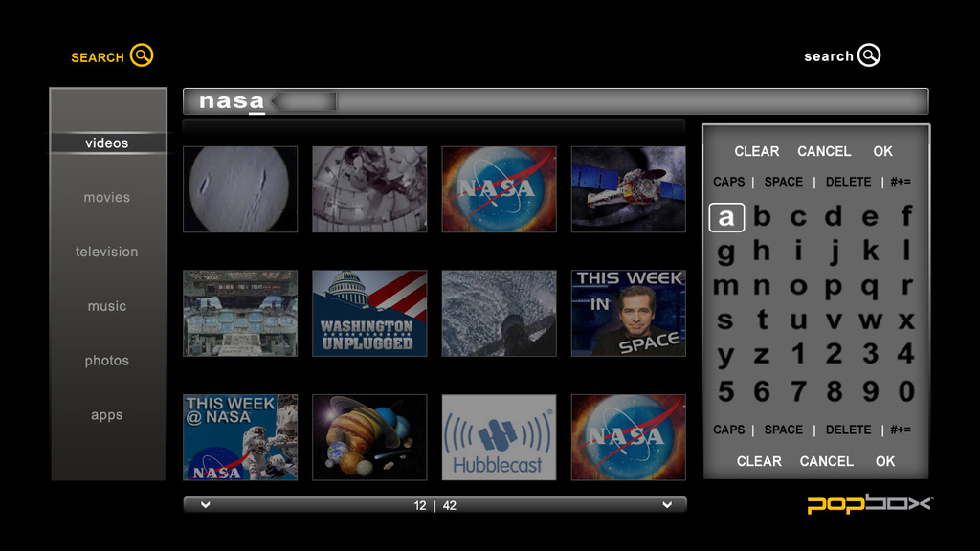The image size is (980, 551).
Task: Click the white search magnifier icon
Action: tap(869, 55)
